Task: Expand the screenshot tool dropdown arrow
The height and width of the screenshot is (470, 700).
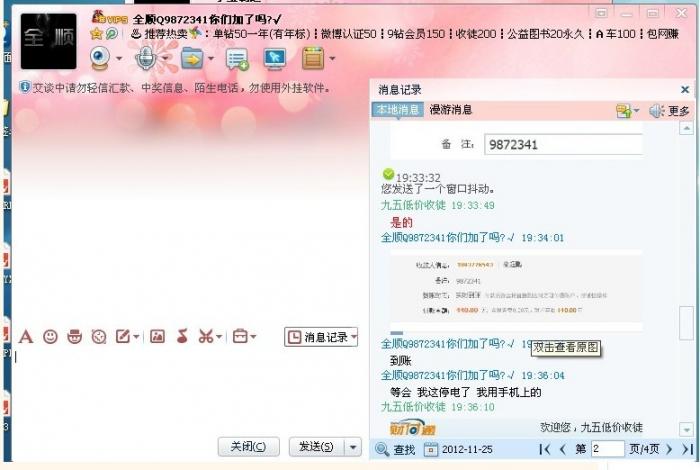Action: coord(219,337)
